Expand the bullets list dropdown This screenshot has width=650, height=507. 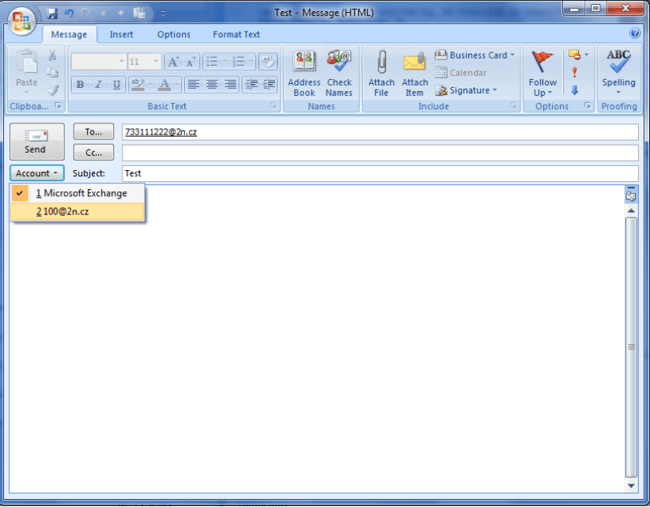224,62
